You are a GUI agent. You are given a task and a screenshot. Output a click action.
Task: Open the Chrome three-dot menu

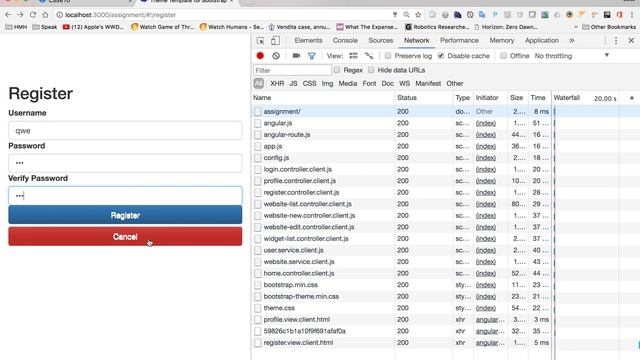[632, 15]
